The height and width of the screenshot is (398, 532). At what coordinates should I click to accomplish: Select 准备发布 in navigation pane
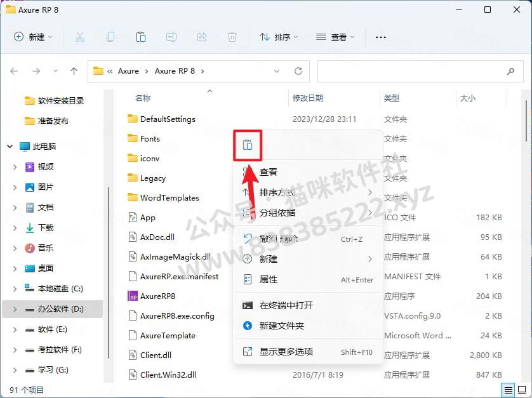[x=53, y=121]
